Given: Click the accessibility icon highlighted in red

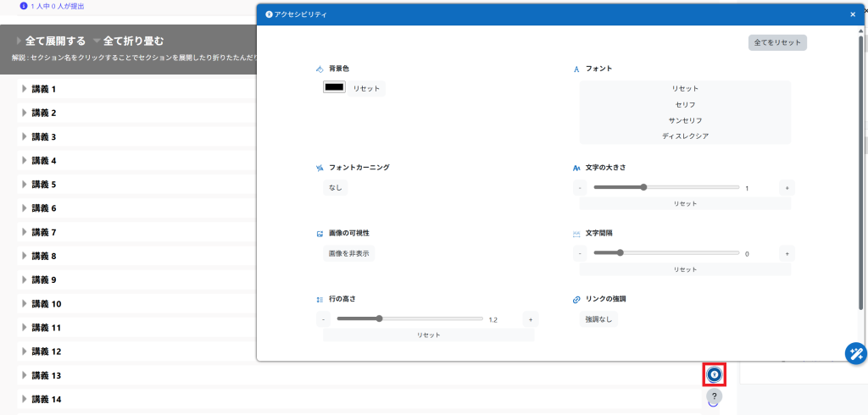Looking at the screenshot, I should 715,374.
